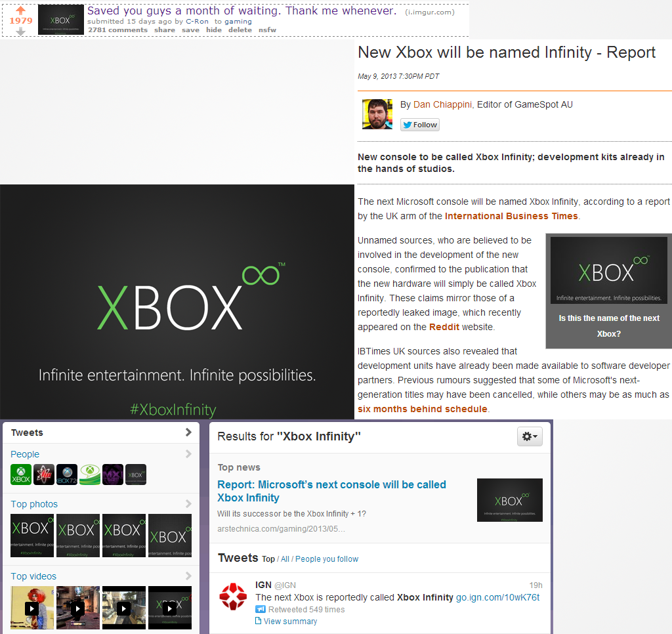Open the green Xbox disc avatar under People

tap(90, 475)
